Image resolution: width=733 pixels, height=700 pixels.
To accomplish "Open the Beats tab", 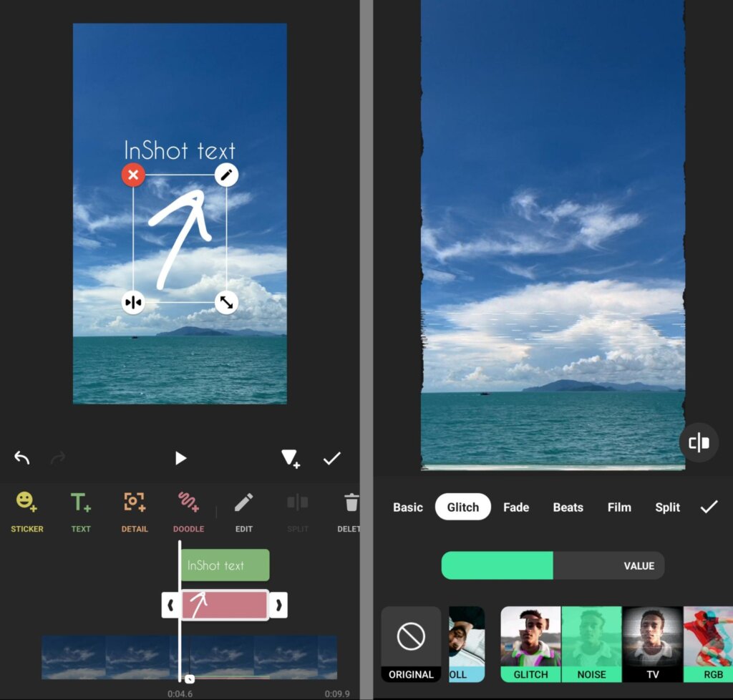I will click(568, 507).
